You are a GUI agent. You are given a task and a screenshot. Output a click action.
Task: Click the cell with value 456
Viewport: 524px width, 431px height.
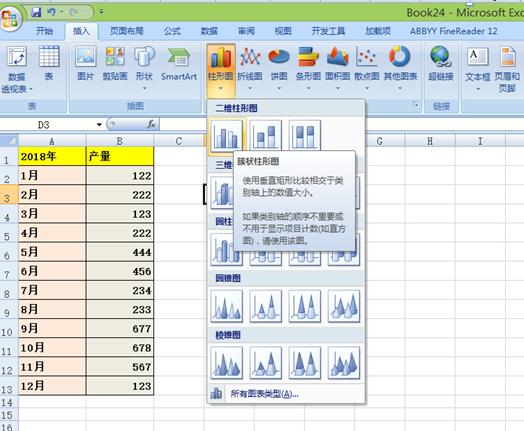point(120,271)
